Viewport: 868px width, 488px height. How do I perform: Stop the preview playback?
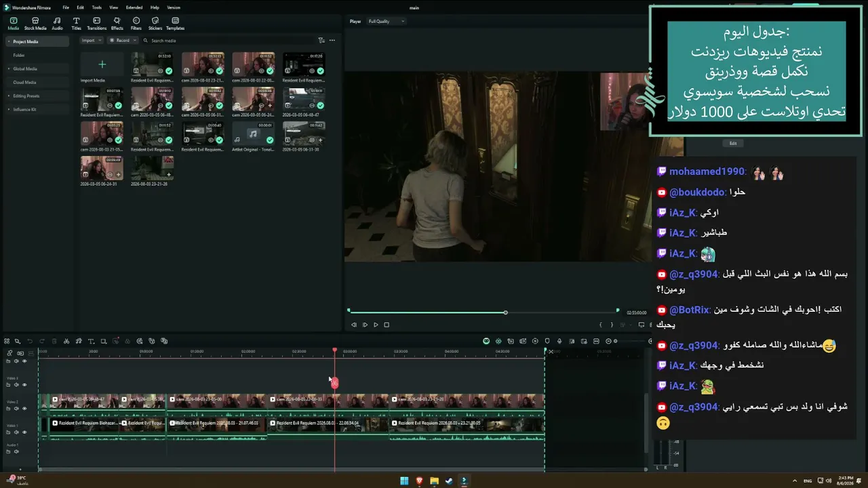pos(387,325)
